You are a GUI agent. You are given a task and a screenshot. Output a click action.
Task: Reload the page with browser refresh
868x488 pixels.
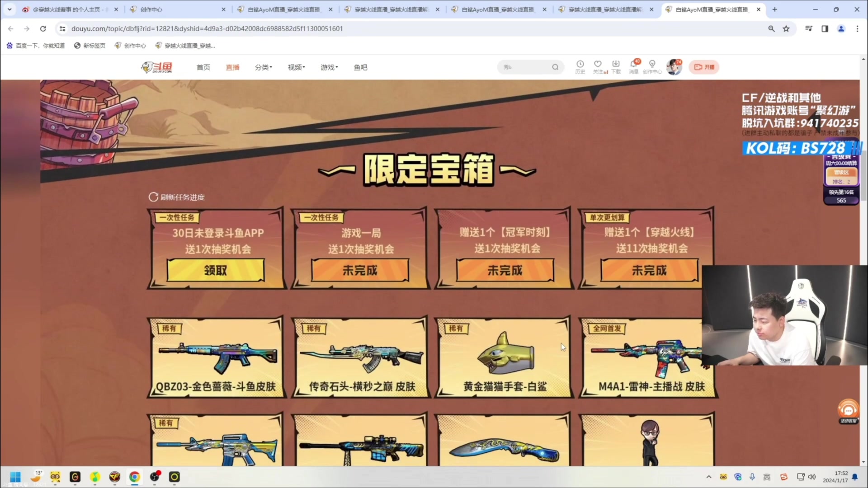pos(43,28)
